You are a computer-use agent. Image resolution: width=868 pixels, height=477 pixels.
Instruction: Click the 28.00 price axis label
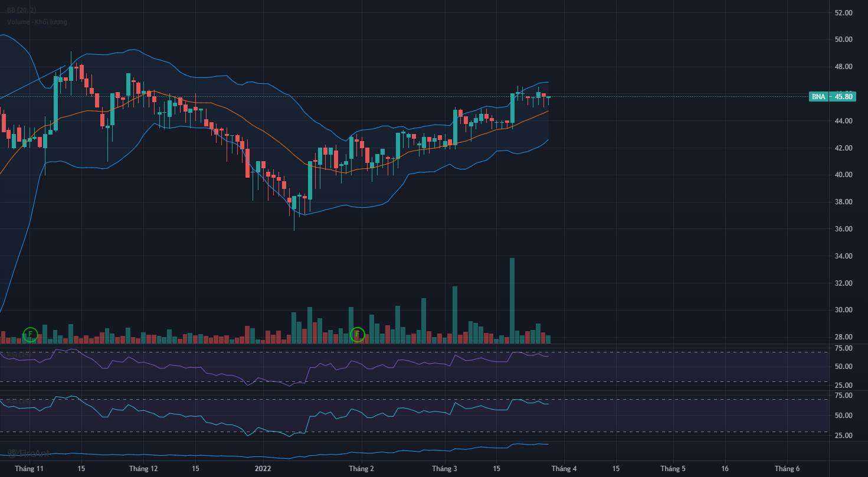(x=844, y=337)
